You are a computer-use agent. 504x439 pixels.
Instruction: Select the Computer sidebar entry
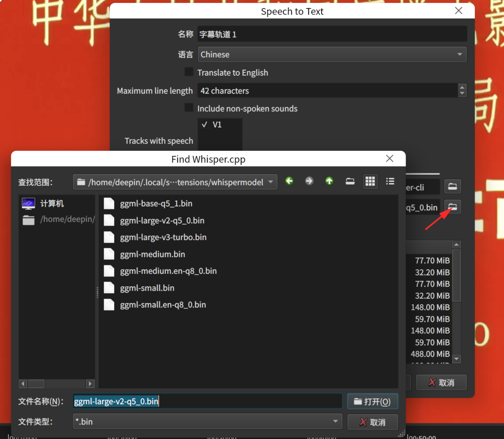click(x=58, y=203)
